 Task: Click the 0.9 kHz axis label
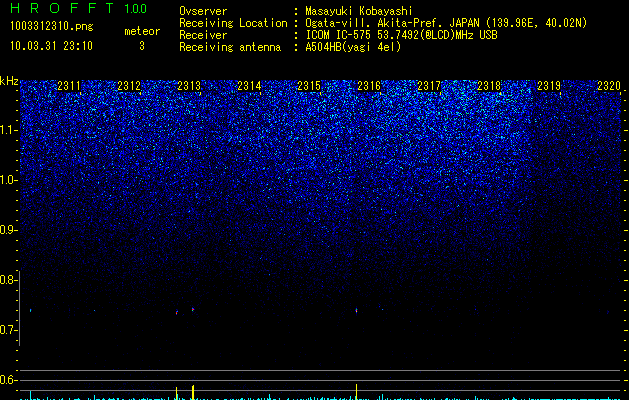(x=8, y=230)
